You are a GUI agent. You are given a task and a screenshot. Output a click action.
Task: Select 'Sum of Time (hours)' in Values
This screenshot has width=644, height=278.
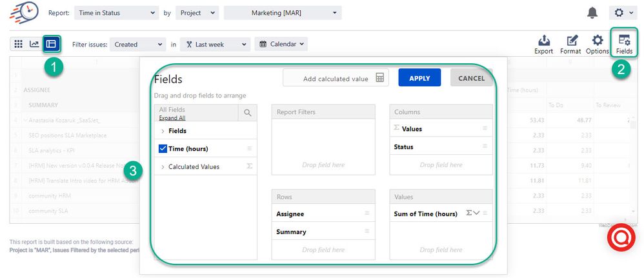tap(441, 213)
